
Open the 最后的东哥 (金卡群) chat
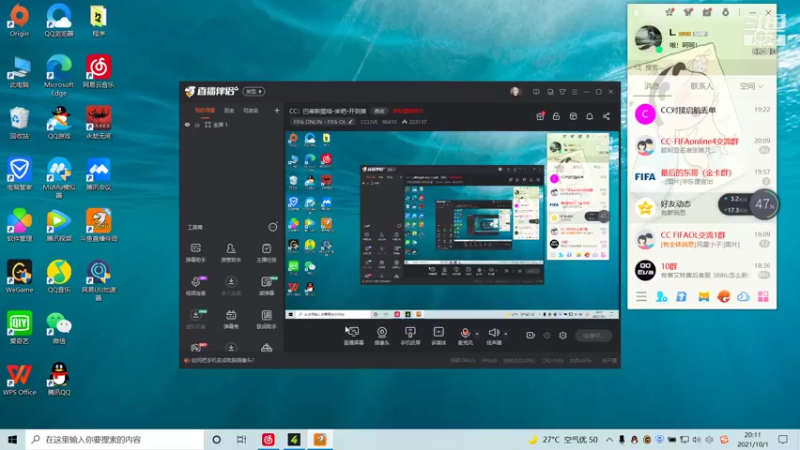[702, 177]
